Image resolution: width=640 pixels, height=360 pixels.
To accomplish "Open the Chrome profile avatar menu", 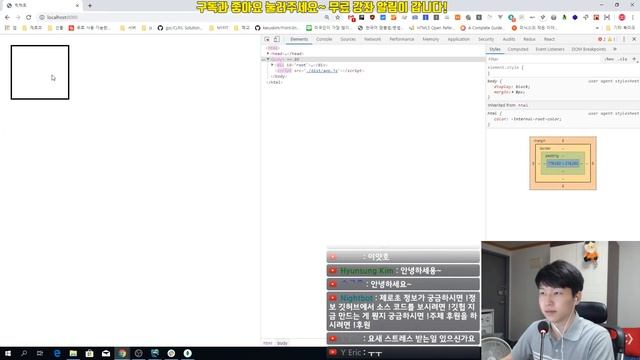I will [x=622, y=17].
